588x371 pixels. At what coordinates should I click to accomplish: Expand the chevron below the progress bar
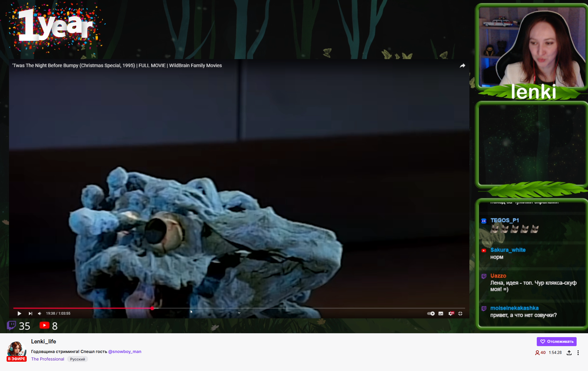click(x=239, y=313)
